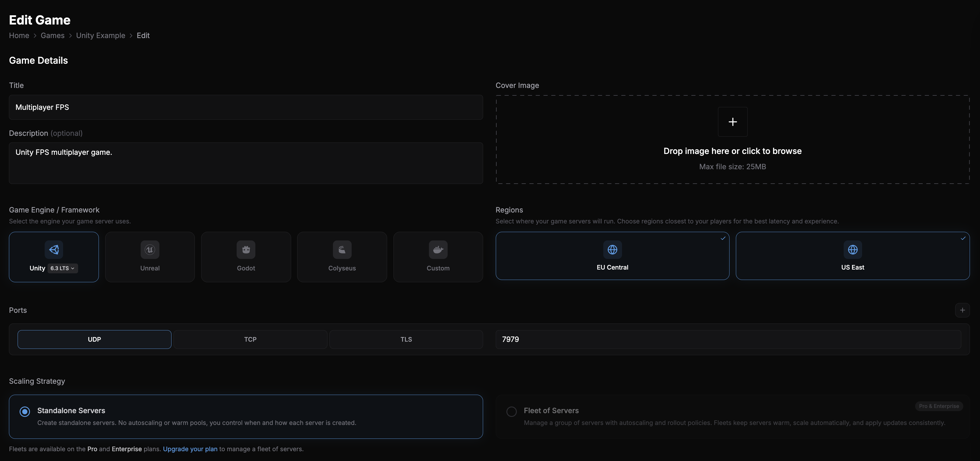Select the Colyseus framework icon

pos(342,250)
